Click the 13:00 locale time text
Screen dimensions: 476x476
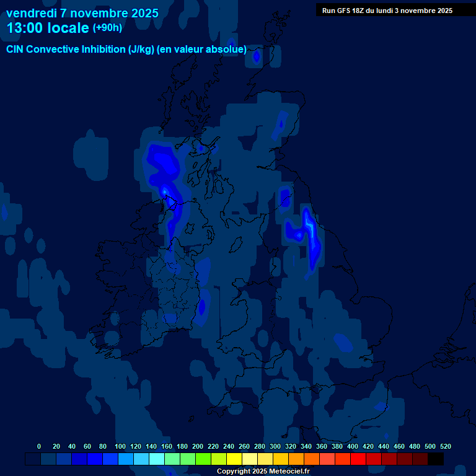point(47,29)
